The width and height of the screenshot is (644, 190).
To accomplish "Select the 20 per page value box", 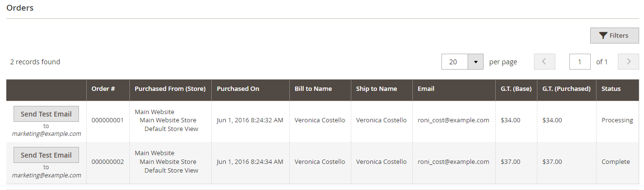I will tap(455, 62).
